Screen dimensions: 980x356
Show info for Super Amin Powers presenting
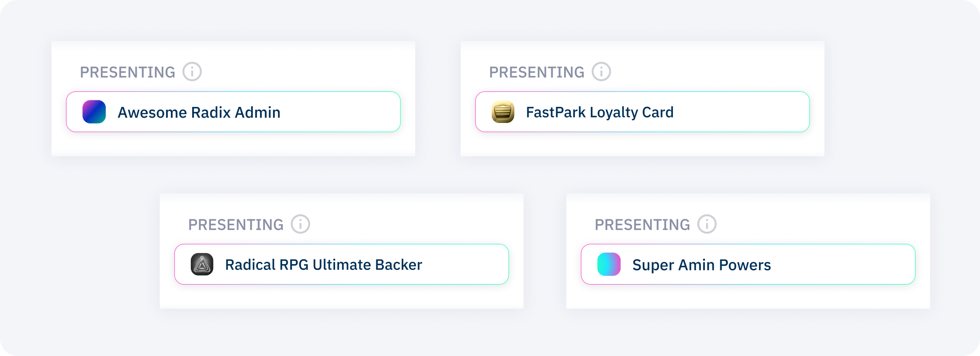pos(707,224)
